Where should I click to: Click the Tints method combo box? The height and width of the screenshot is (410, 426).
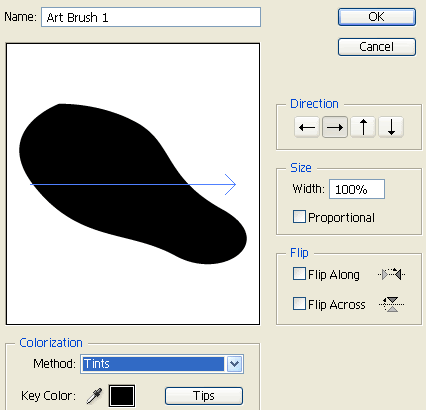click(162, 364)
